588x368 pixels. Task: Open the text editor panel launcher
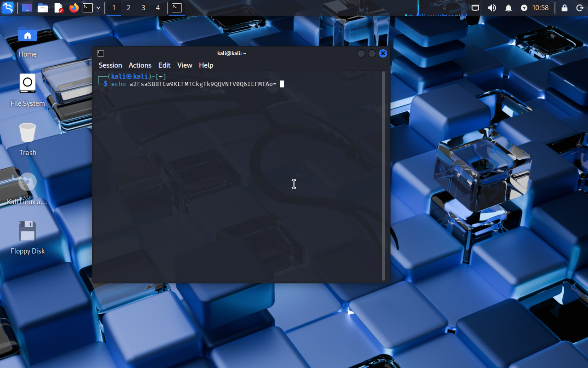pos(58,8)
